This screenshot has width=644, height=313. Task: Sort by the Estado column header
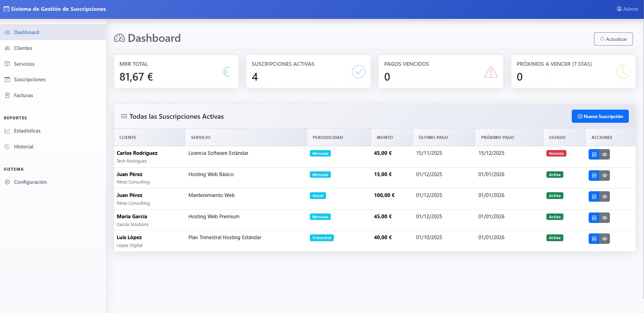pyautogui.click(x=557, y=137)
